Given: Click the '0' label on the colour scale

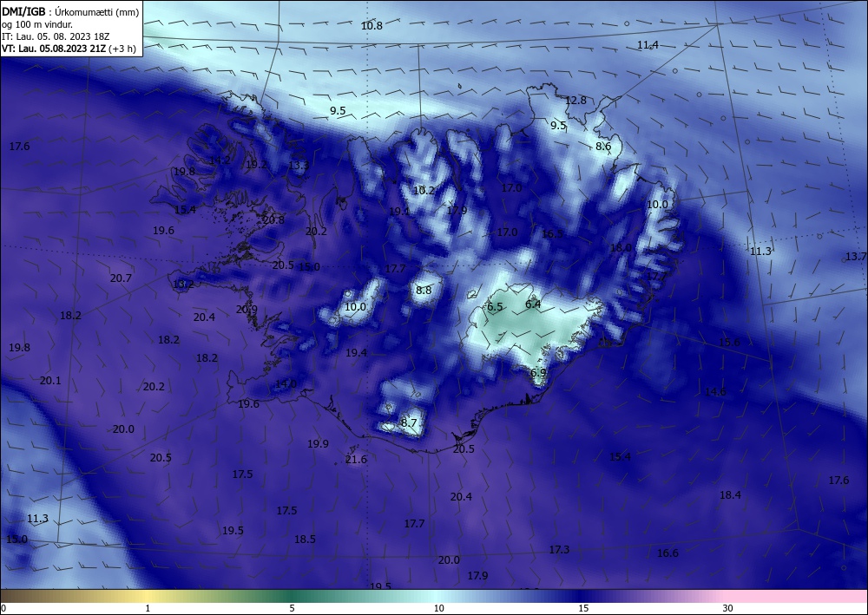Looking at the screenshot, I should pyautogui.click(x=3, y=608).
